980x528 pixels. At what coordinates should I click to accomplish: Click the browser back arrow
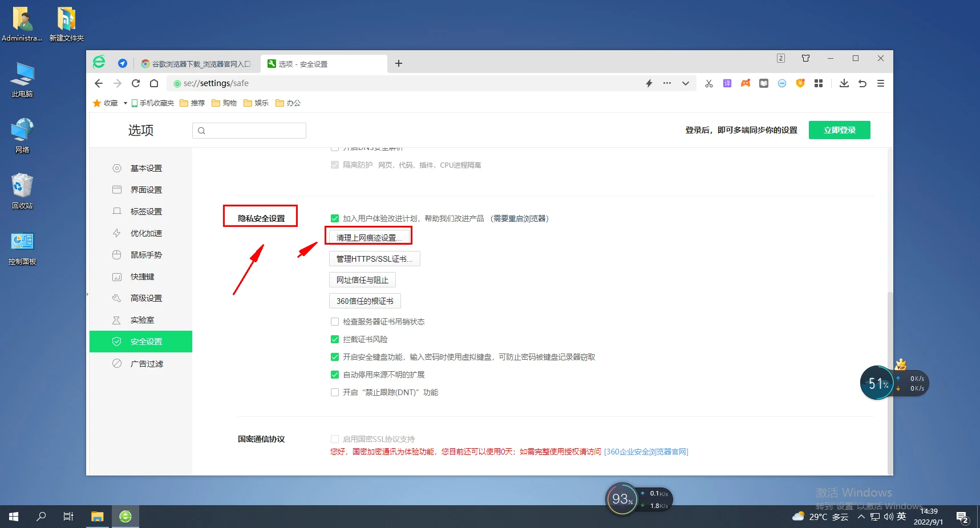click(99, 83)
